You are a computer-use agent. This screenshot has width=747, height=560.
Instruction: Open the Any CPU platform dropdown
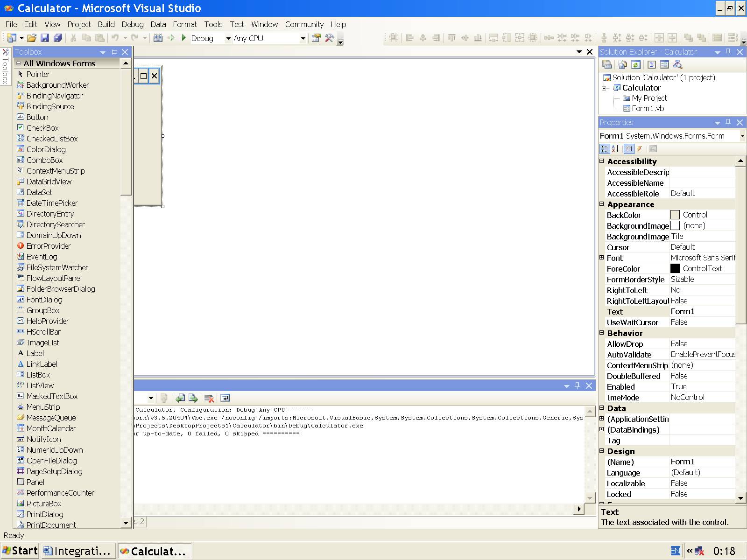(303, 38)
